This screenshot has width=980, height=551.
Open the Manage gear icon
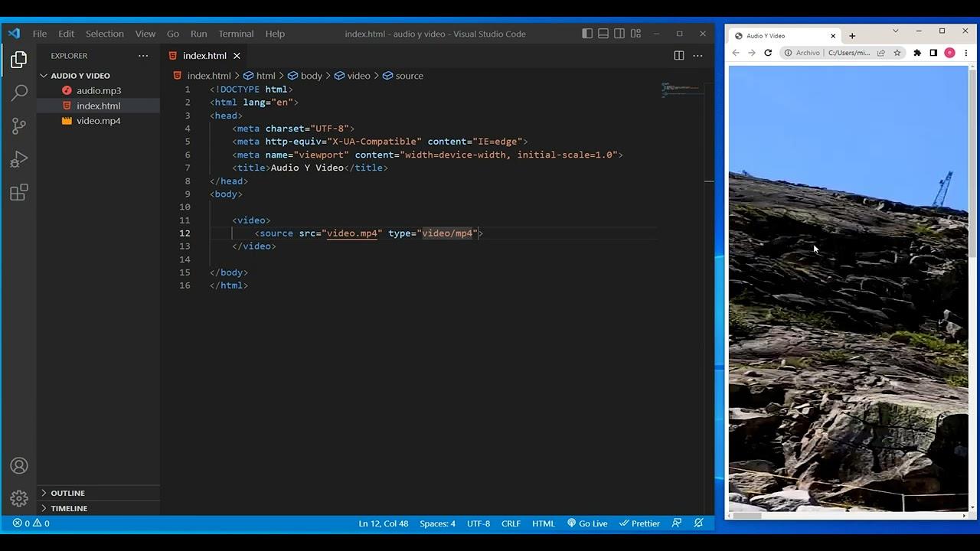tap(19, 498)
